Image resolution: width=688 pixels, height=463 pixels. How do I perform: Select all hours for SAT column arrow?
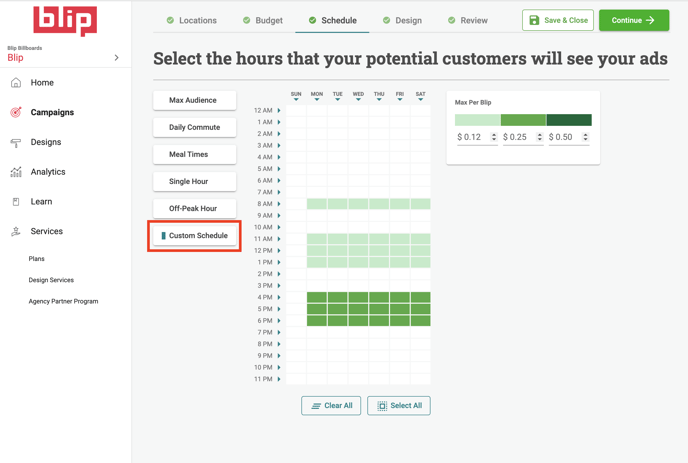point(420,100)
